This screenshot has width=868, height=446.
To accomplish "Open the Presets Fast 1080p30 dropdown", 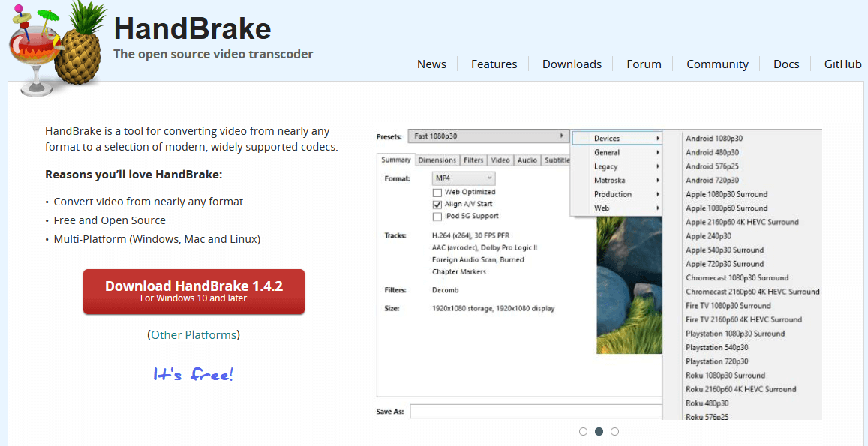I will click(488, 136).
